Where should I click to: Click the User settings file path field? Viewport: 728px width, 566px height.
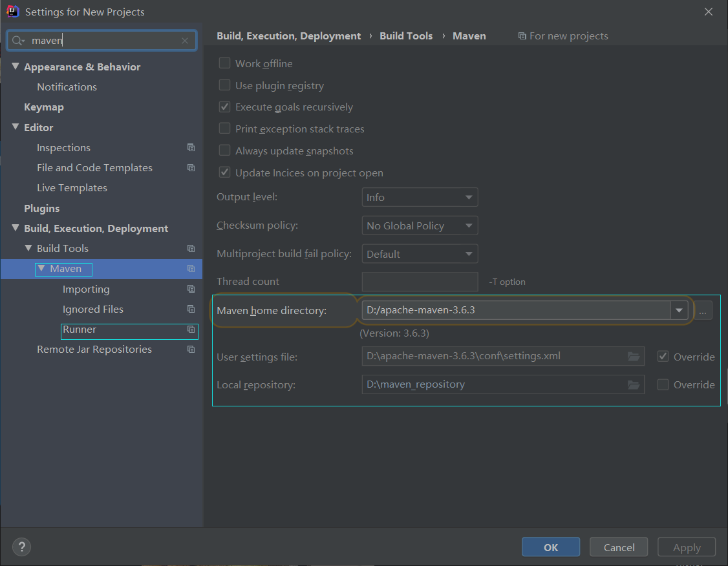[x=503, y=356]
